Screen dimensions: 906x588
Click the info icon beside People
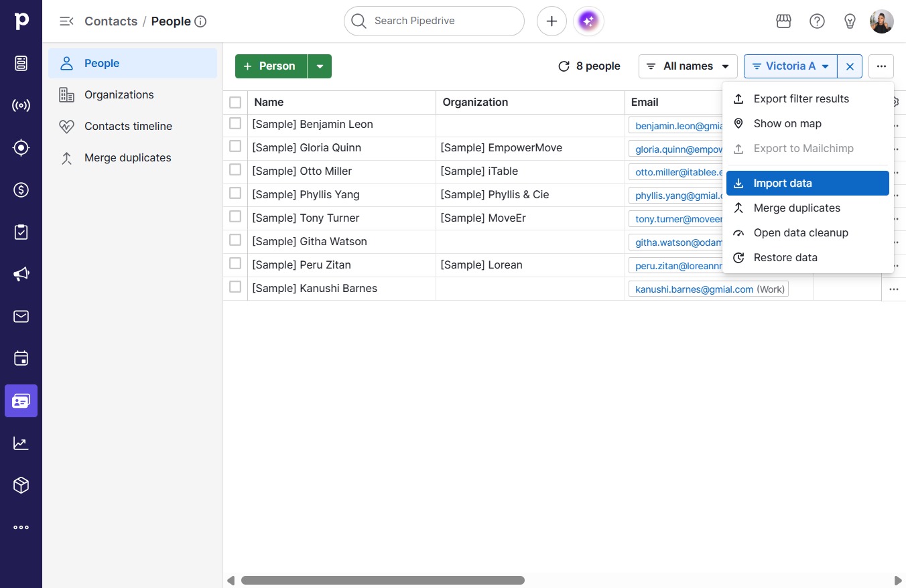point(200,21)
